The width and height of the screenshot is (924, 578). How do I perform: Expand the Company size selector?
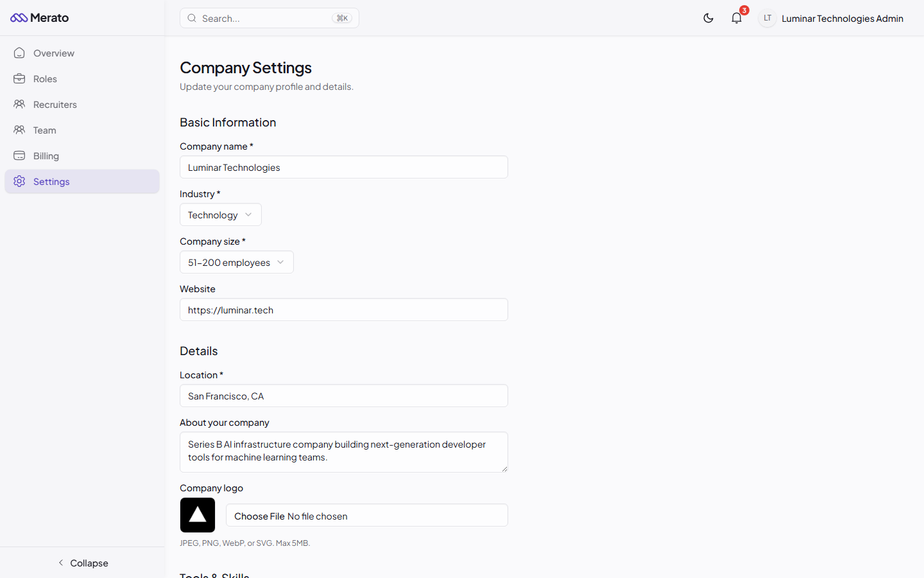236,262
